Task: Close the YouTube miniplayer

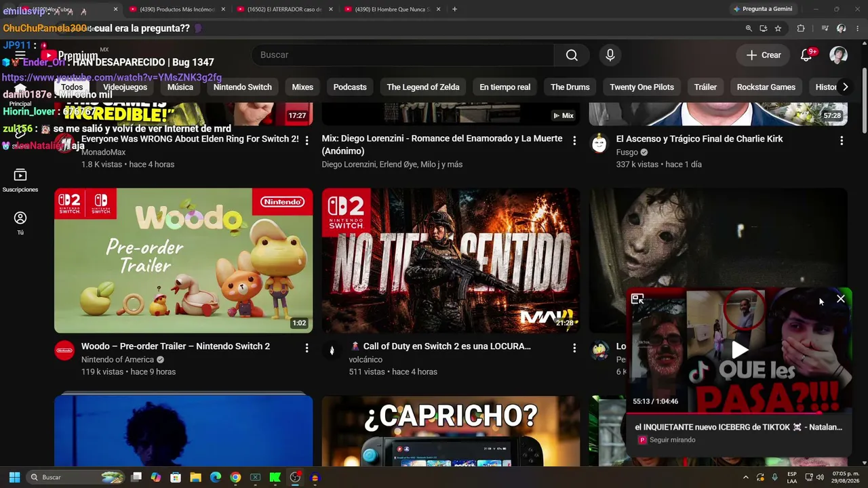Action: click(841, 299)
